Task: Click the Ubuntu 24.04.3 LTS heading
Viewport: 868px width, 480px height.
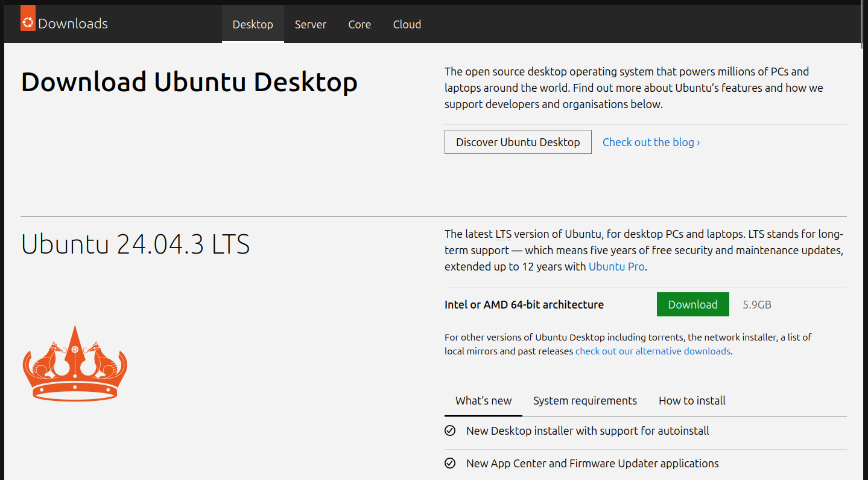Action: coord(136,245)
